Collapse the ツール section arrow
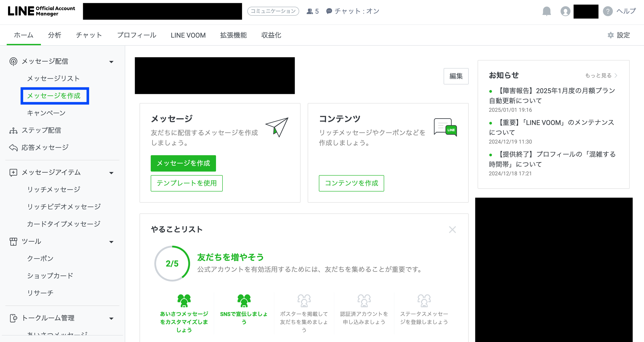The image size is (644, 342). (112, 242)
